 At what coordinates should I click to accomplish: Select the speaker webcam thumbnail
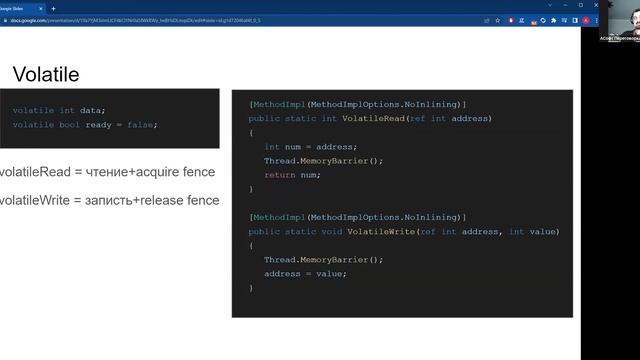[620, 20]
